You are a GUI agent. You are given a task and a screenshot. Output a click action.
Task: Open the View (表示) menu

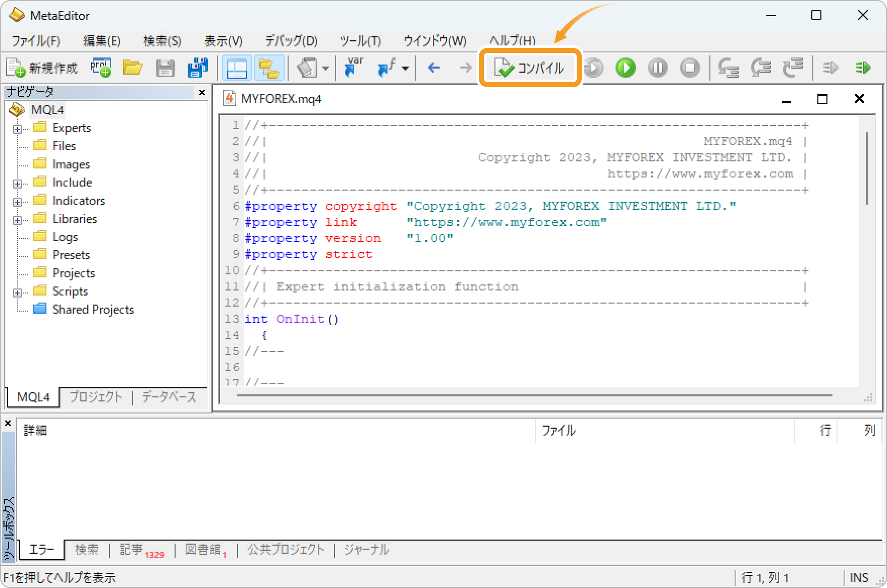pos(223,41)
